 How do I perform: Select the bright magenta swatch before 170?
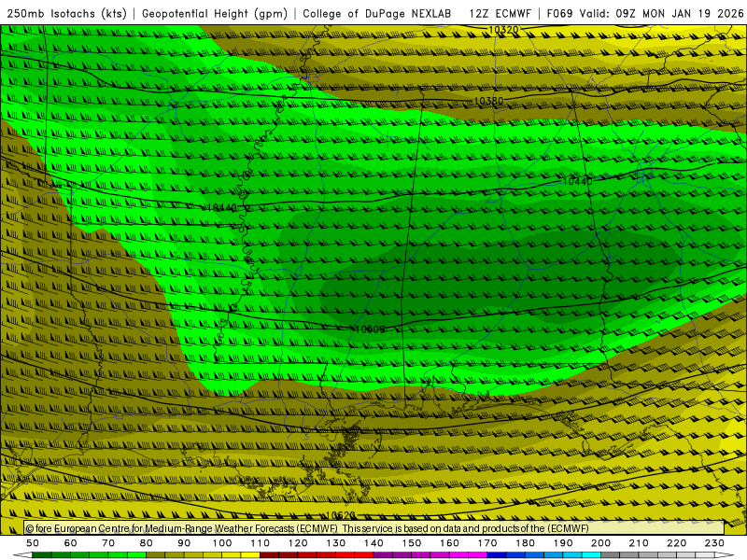(477, 555)
